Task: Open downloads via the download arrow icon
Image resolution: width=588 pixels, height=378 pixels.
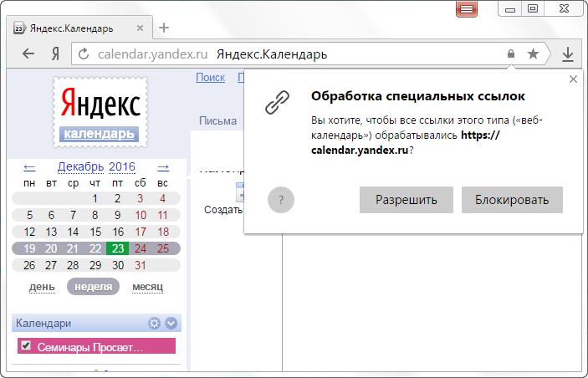Action: (568, 54)
